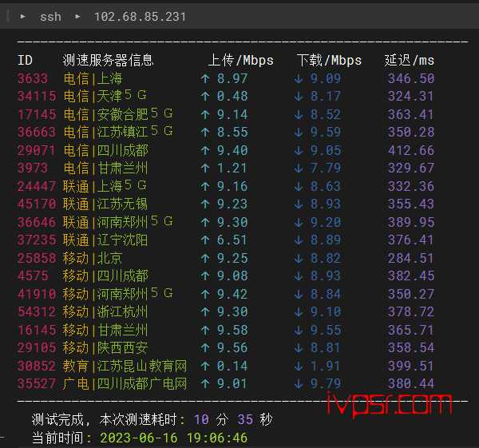Image resolution: width=479 pixels, height=448 pixels.
Task: Click server ID 3973
Action: pyautogui.click(x=33, y=168)
